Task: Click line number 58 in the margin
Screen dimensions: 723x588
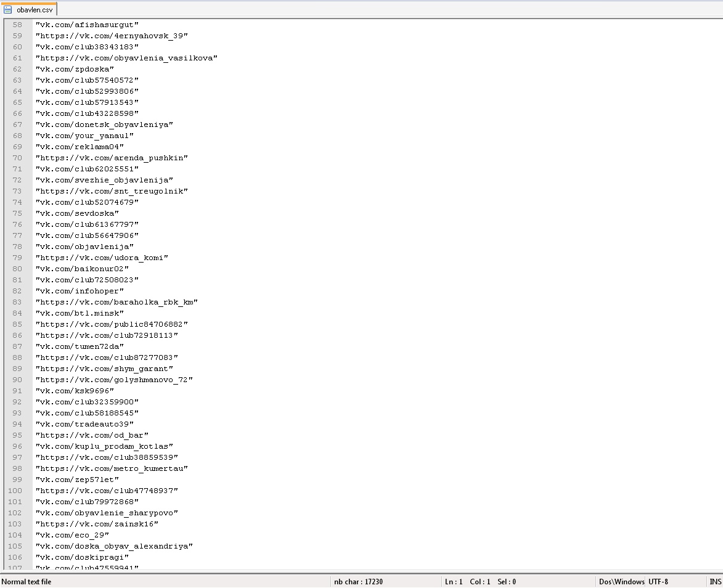Action: coord(17,25)
